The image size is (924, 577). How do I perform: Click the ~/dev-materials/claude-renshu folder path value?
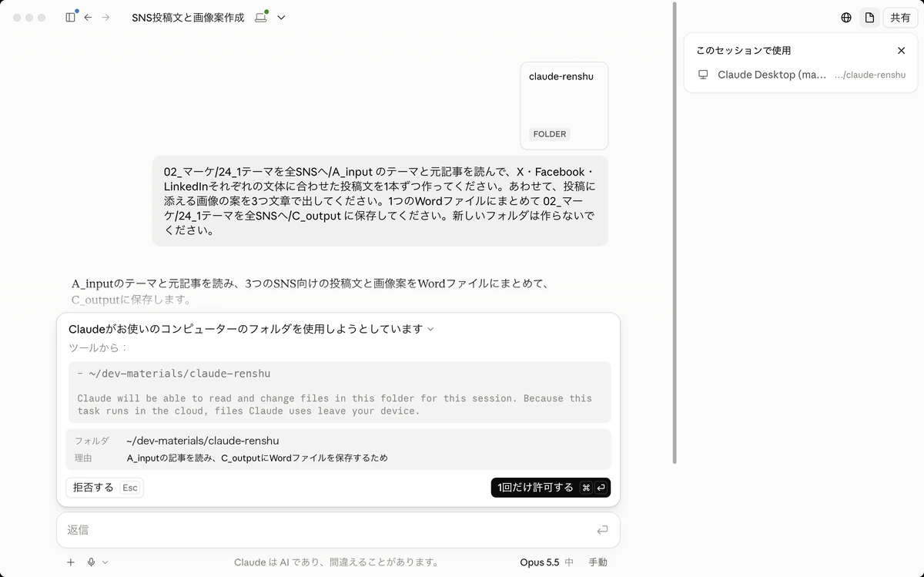pos(203,441)
